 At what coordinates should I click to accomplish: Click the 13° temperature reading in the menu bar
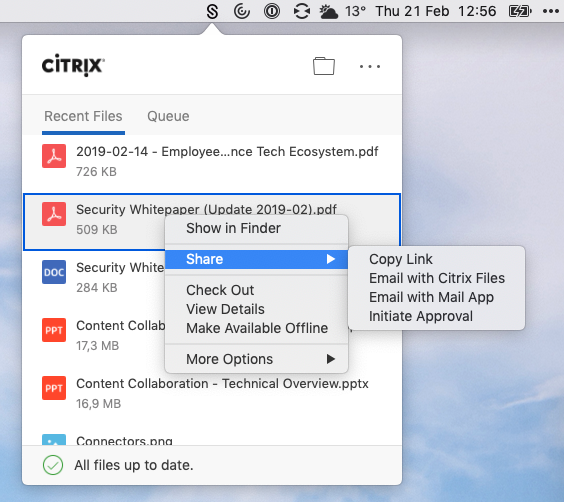tap(355, 11)
